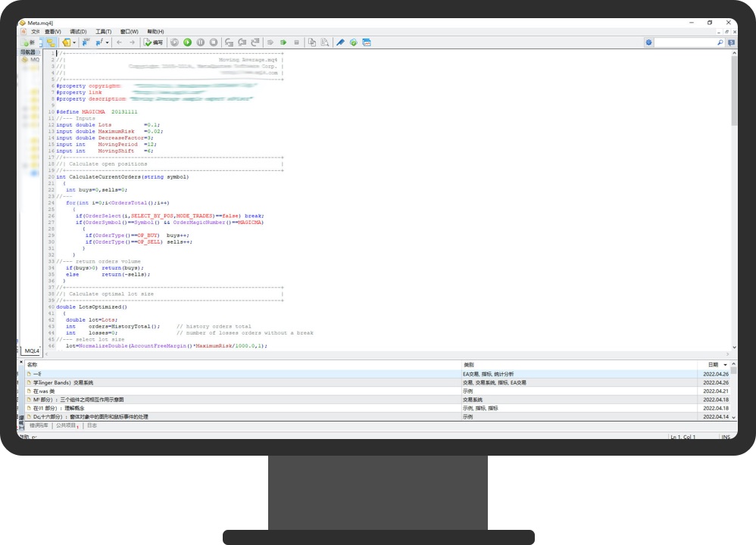This screenshot has height=545, width=756.
Task: Click the Step Into debug icon
Action: coord(230,42)
